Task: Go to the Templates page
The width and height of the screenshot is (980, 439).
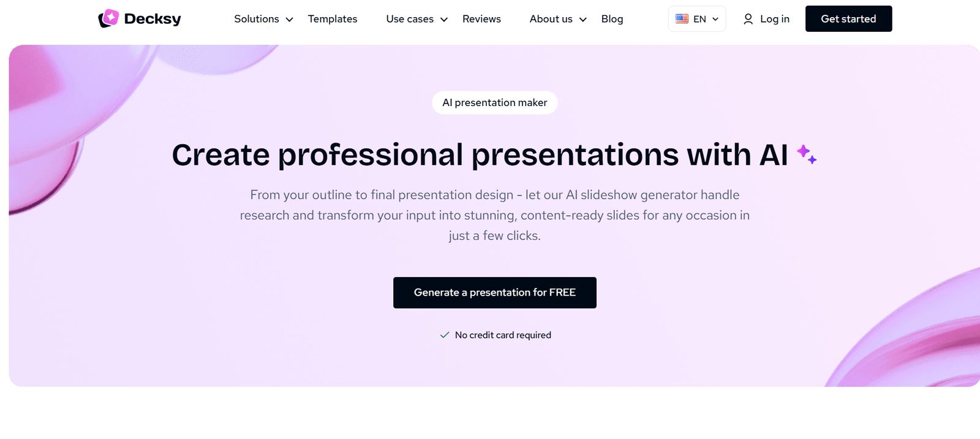Action: coord(333,19)
